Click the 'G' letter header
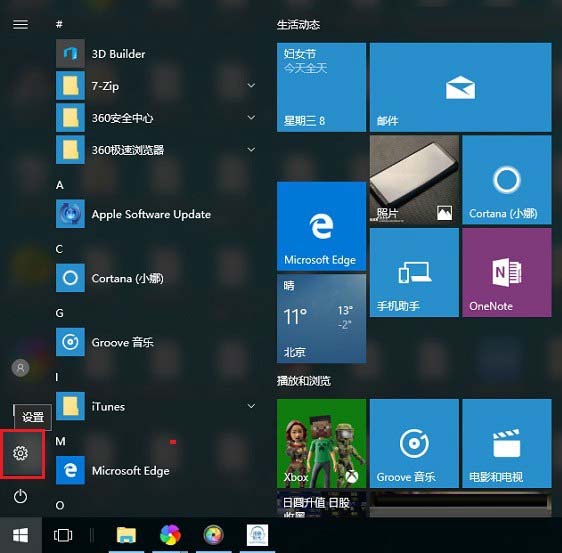562x553 pixels. coord(59,313)
